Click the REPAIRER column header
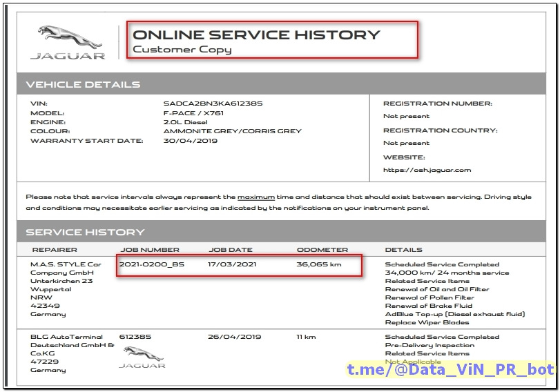 tap(55, 250)
